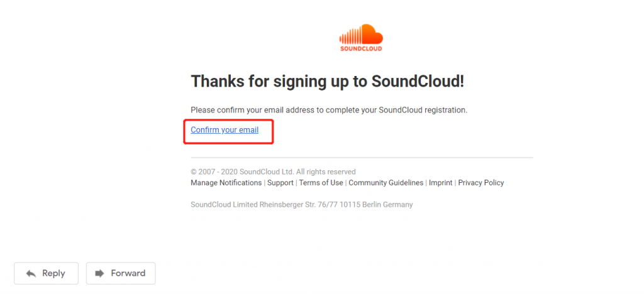Click the forward arrow icon

point(99,273)
